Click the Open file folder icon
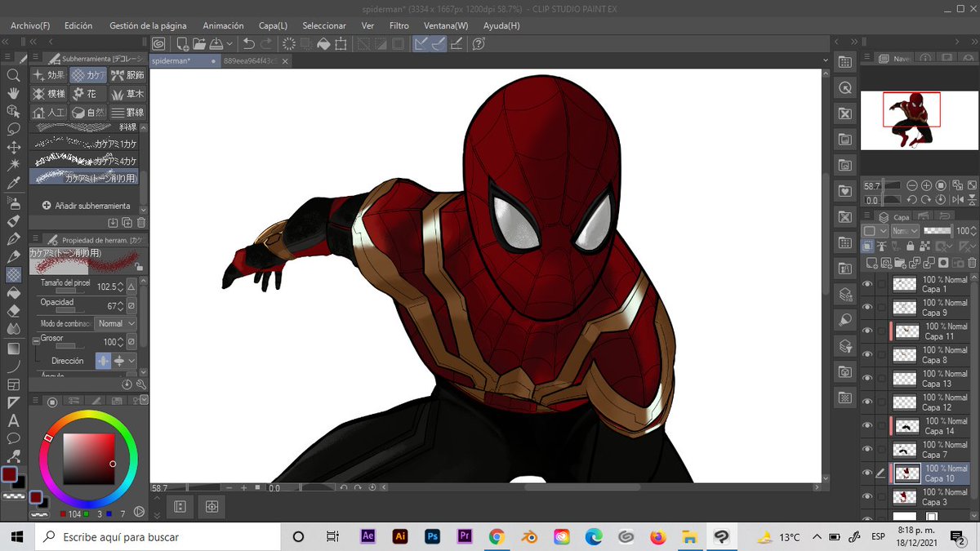 (x=198, y=43)
